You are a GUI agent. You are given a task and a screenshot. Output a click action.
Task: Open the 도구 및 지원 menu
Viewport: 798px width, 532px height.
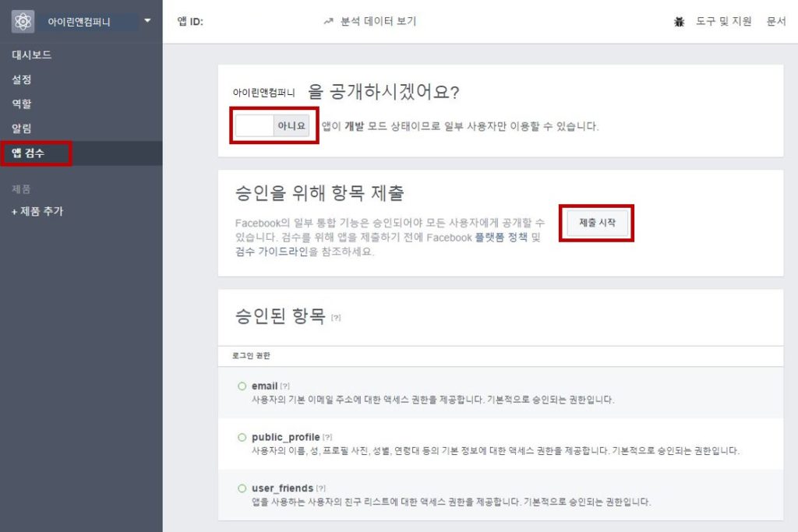click(x=723, y=21)
